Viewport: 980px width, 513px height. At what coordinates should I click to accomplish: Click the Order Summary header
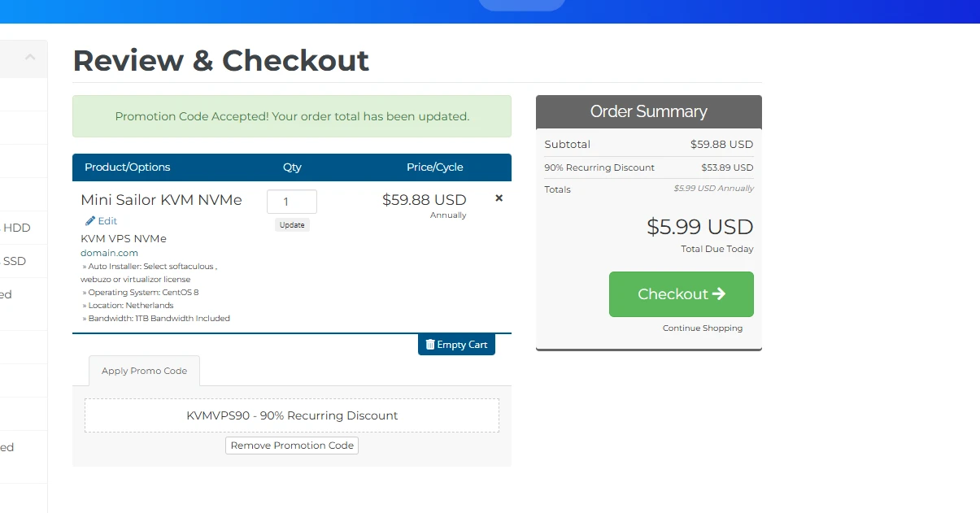648,111
